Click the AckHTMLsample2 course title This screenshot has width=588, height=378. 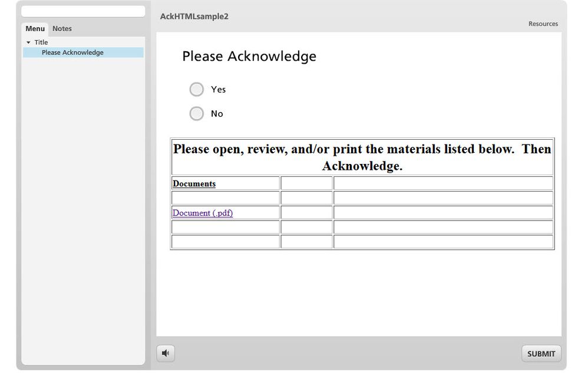pyautogui.click(x=194, y=17)
